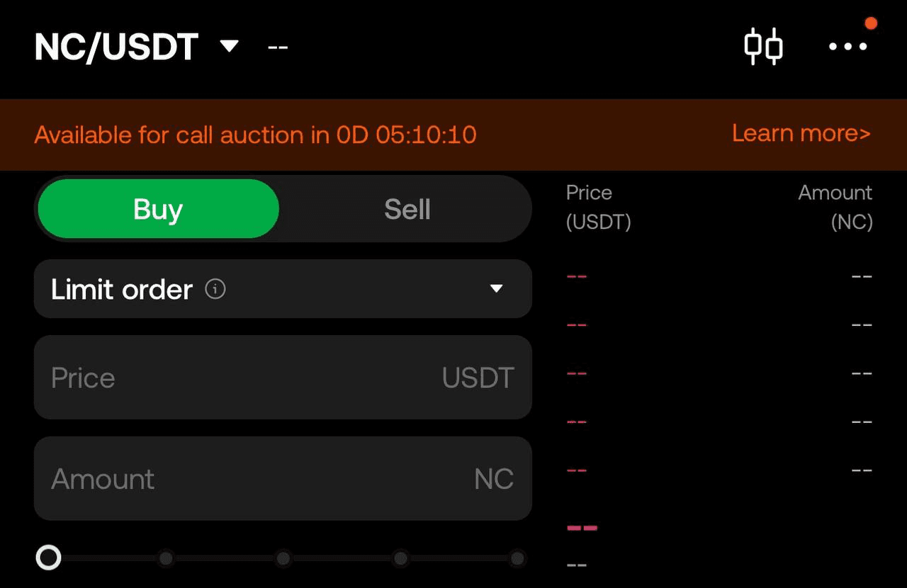Viewport: 907px width, 588px height.
Task: Open the Limit order type dropdown
Action: point(496,289)
